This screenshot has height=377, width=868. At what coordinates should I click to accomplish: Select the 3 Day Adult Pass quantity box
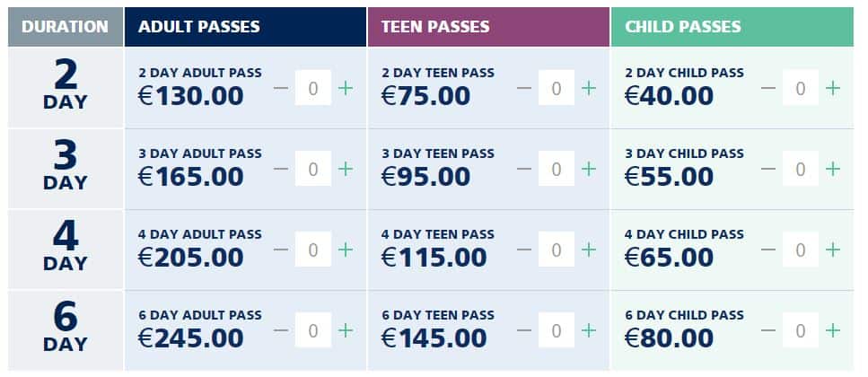pyautogui.click(x=312, y=168)
